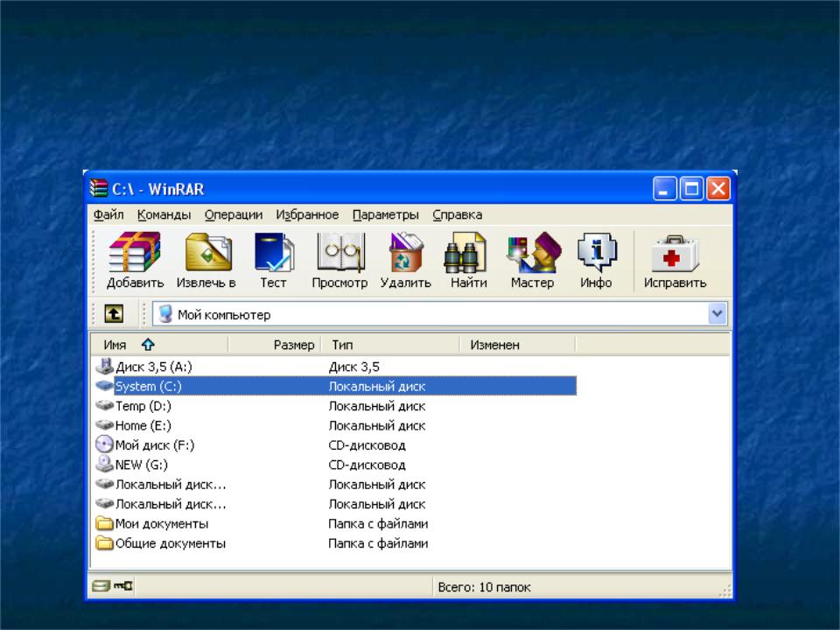Select the Диск 3,5 (A:) row

(x=335, y=367)
